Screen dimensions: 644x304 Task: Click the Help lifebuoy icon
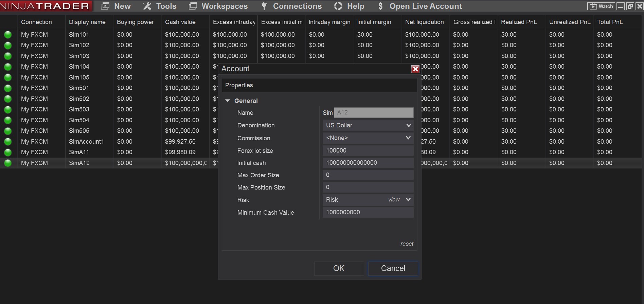click(338, 6)
